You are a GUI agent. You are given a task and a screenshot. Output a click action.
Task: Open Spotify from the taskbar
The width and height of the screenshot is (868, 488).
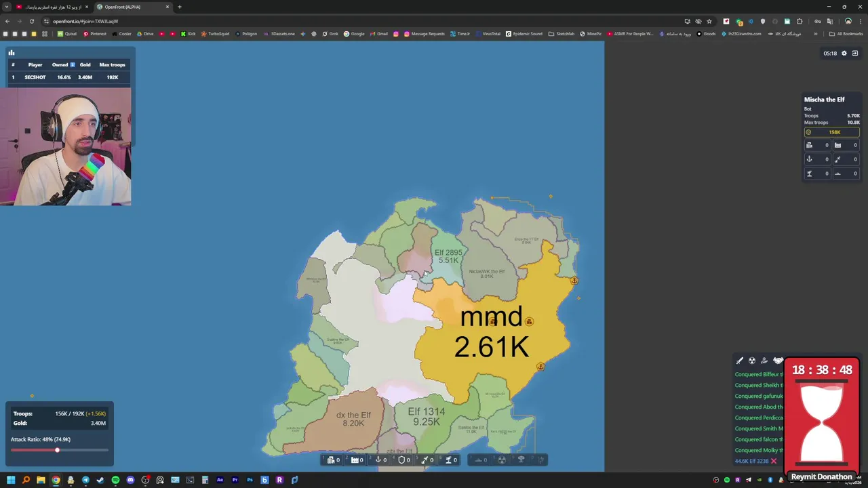coord(115,480)
